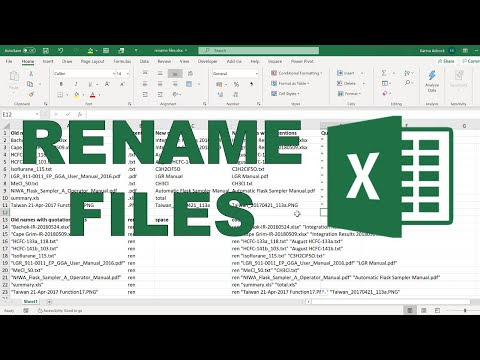Apply the red font color
The height and width of the screenshot is (360, 480).
coord(93,95)
